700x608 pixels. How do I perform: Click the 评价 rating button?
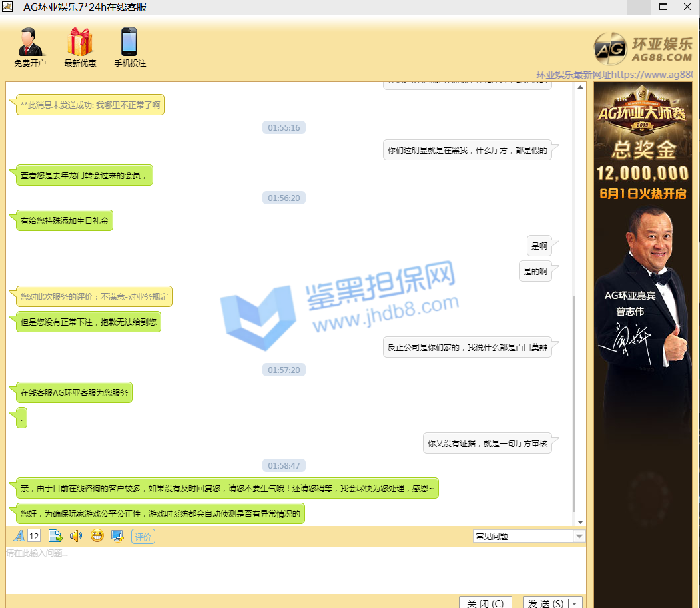pyautogui.click(x=143, y=537)
